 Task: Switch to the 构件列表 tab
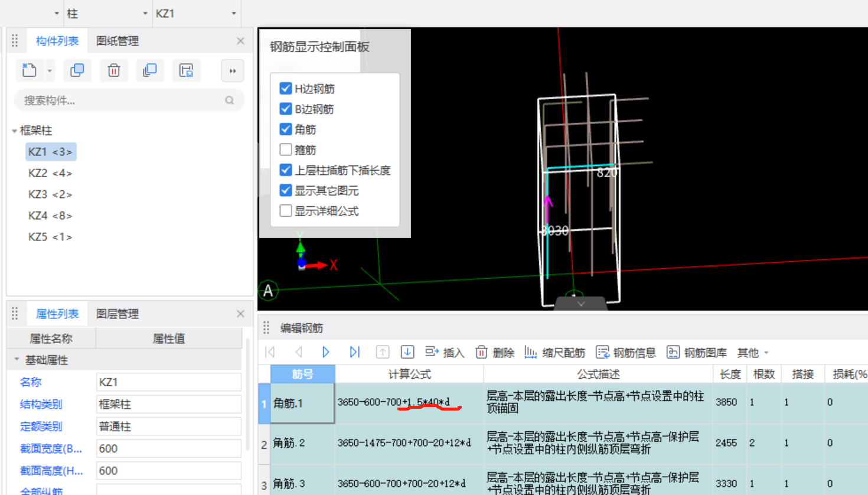[57, 41]
